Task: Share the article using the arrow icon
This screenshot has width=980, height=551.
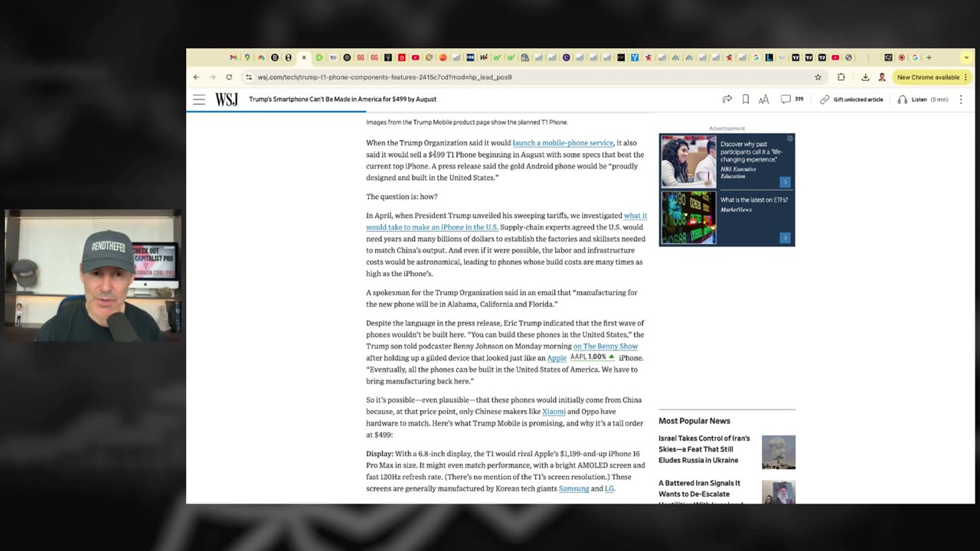Action: click(727, 99)
